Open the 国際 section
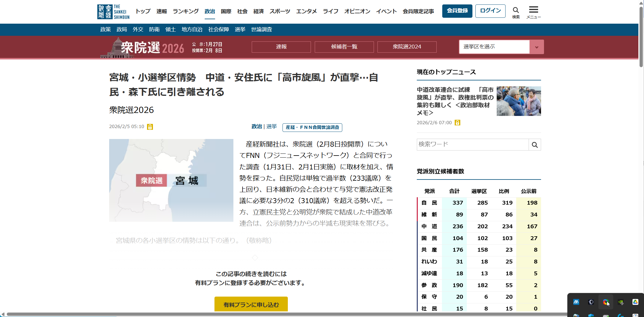The width and height of the screenshot is (644, 317). click(x=226, y=11)
